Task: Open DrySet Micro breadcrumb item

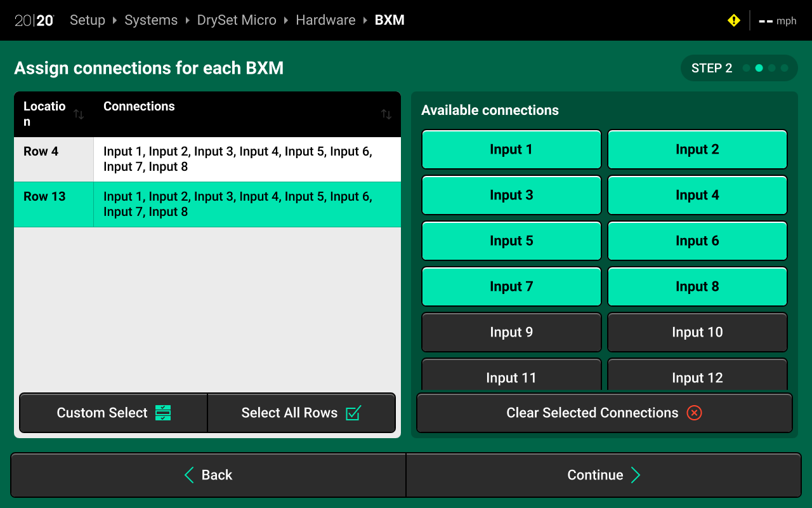Action: click(237, 20)
